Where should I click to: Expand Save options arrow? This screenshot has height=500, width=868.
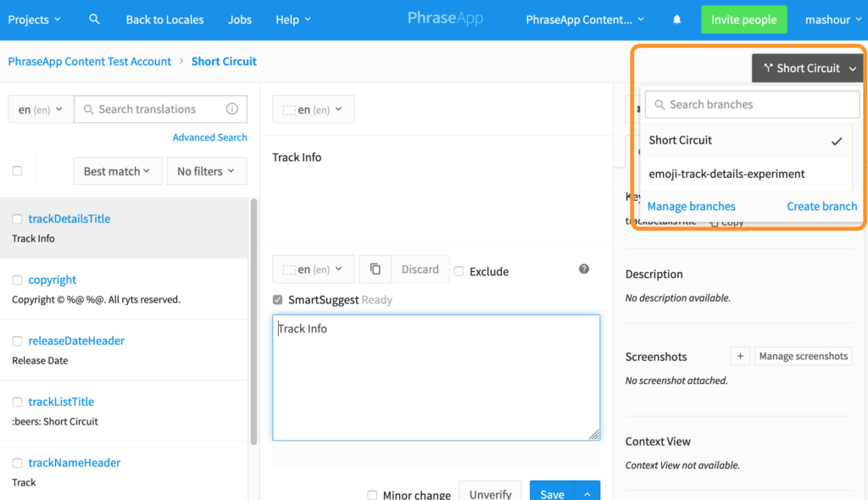[587, 493]
